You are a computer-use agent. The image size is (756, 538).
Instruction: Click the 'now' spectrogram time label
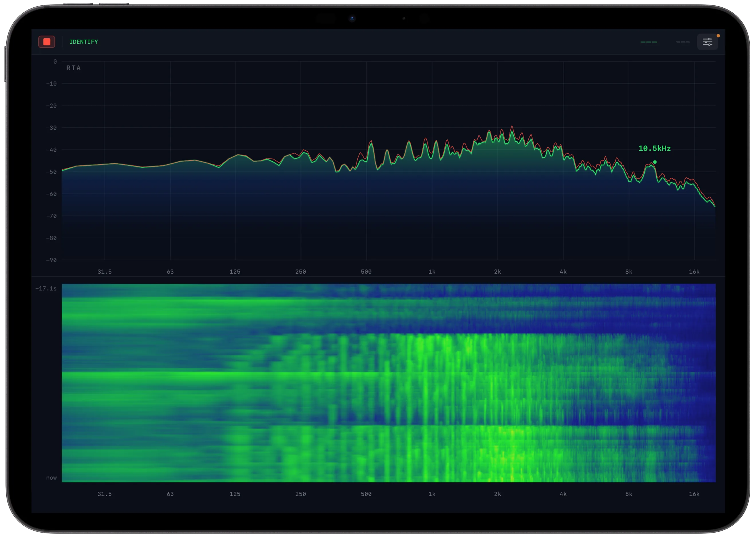coord(51,478)
